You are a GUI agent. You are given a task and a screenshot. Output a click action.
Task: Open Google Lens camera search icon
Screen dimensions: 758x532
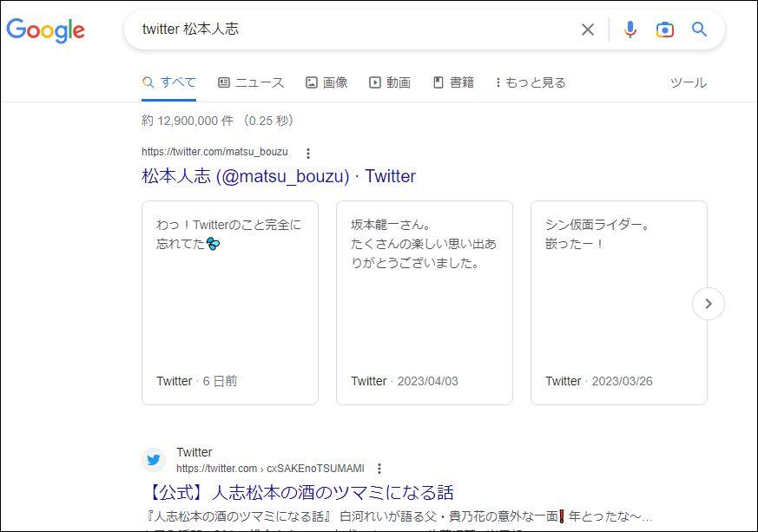click(x=665, y=30)
